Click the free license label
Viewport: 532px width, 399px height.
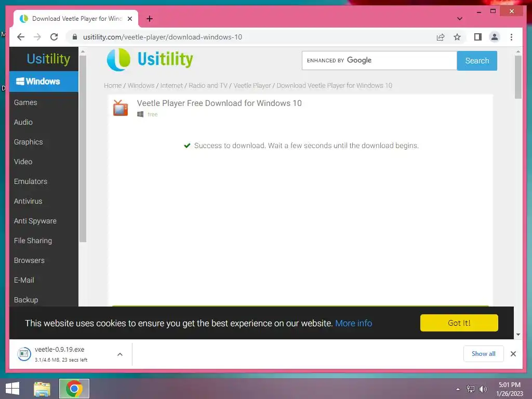pos(153,114)
